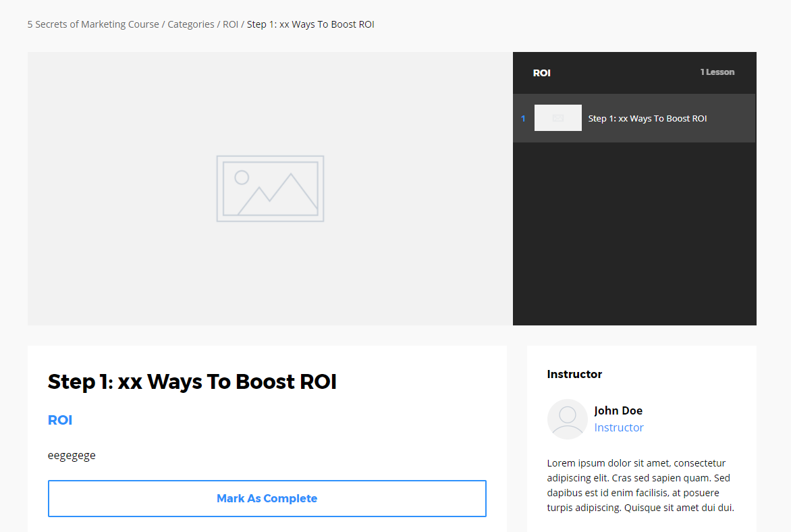The width and height of the screenshot is (791, 532).
Task: Click John Doe's avatar icon
Action: point(567,419)
